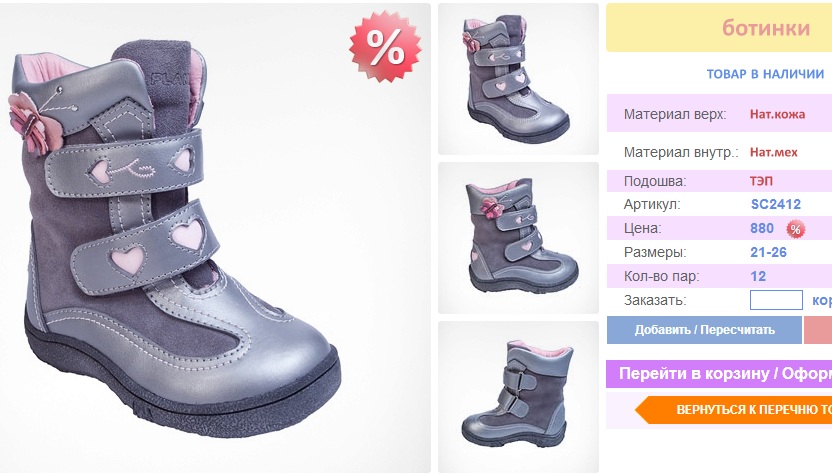Click the Добавить / Пересчитать button

point(704,330)
